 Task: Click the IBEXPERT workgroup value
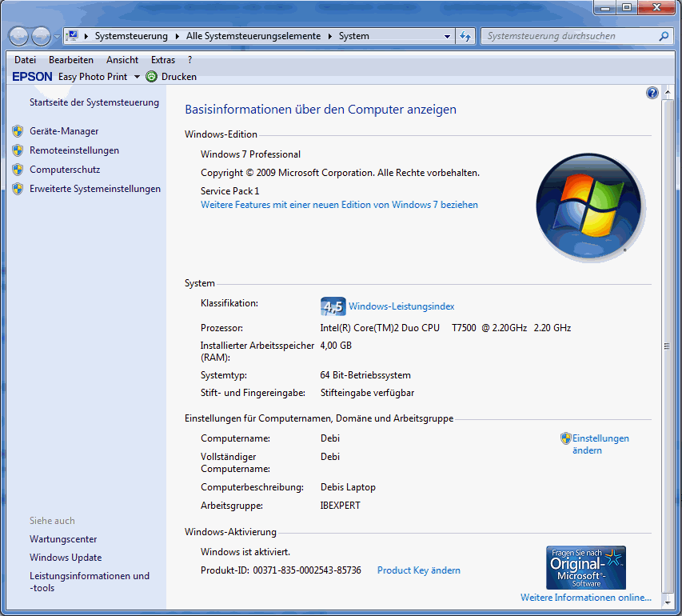340,506
